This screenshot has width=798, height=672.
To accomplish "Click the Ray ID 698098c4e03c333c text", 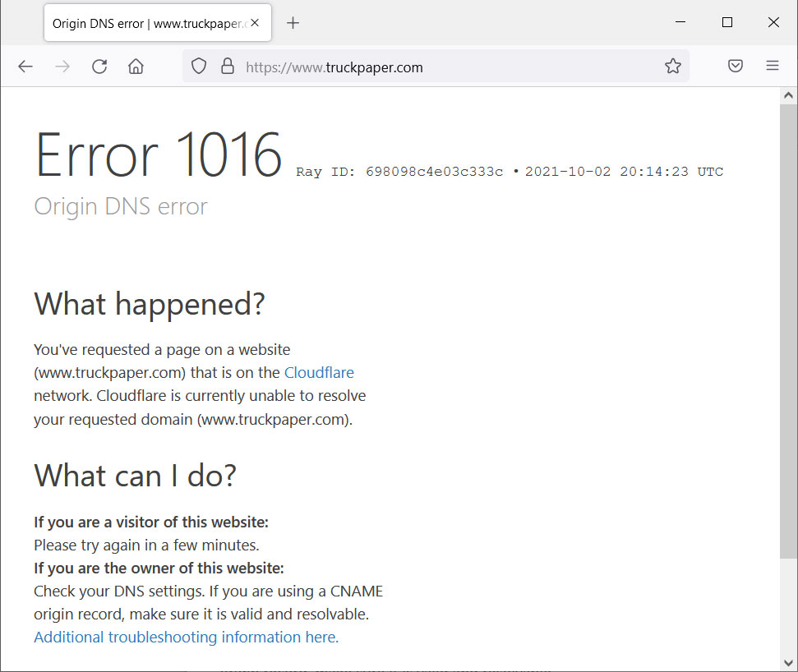I will 399,172.
